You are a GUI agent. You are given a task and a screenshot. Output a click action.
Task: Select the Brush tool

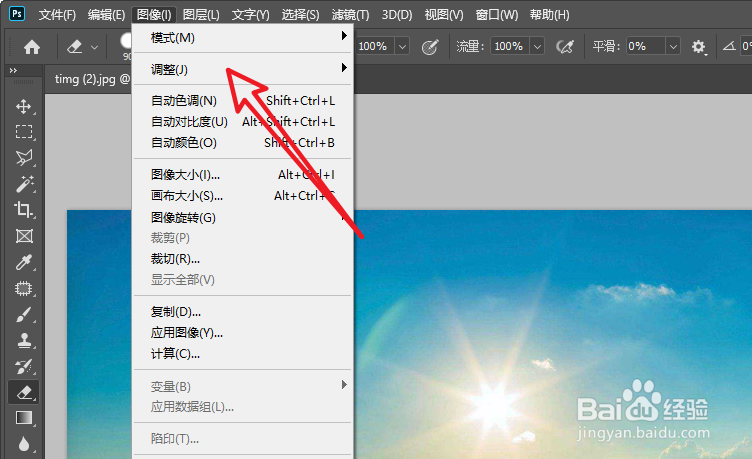pos(24,314)
